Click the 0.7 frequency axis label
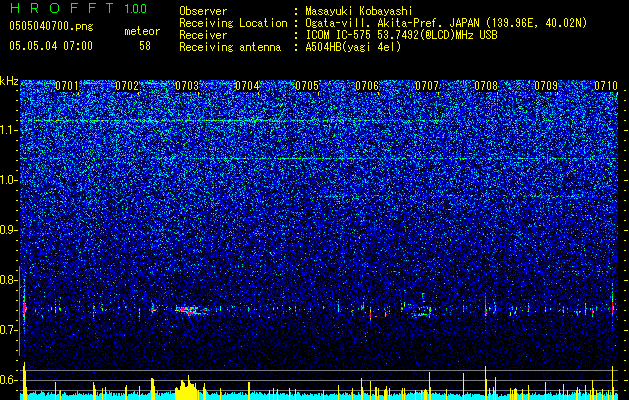The image size is (629, 400). point(8,330)
